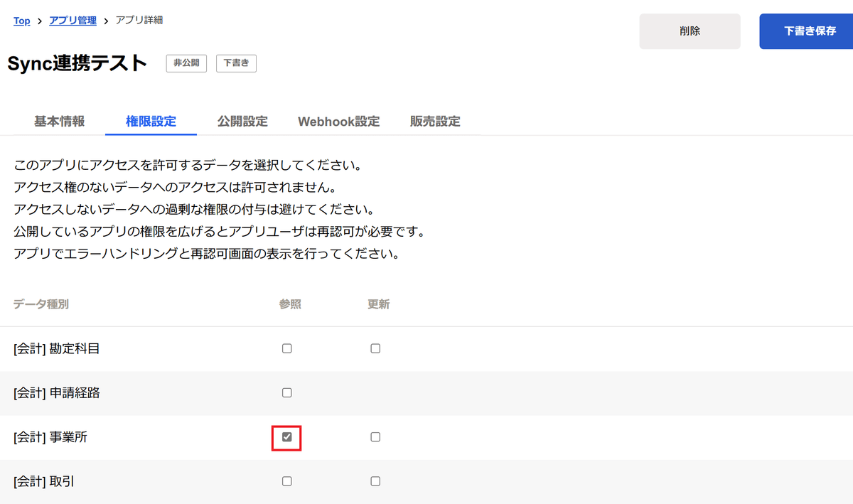Open the 公開設定 tab
The image size is (853, 504).
click(242, 121)
